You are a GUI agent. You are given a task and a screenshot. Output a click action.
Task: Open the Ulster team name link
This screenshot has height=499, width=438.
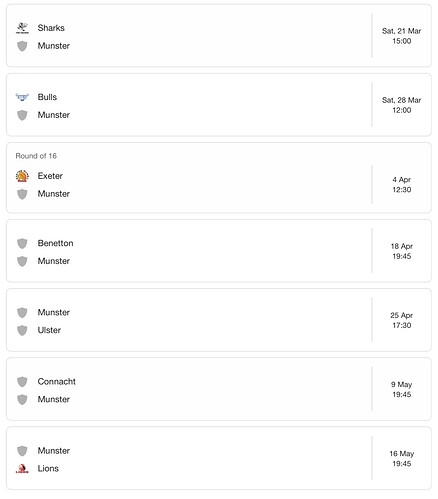point(49,330)
